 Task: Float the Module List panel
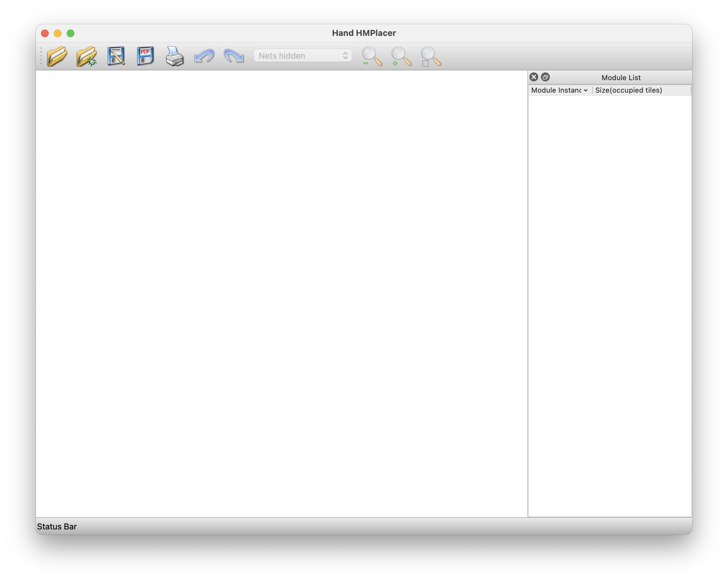click(x=545, y=77)
